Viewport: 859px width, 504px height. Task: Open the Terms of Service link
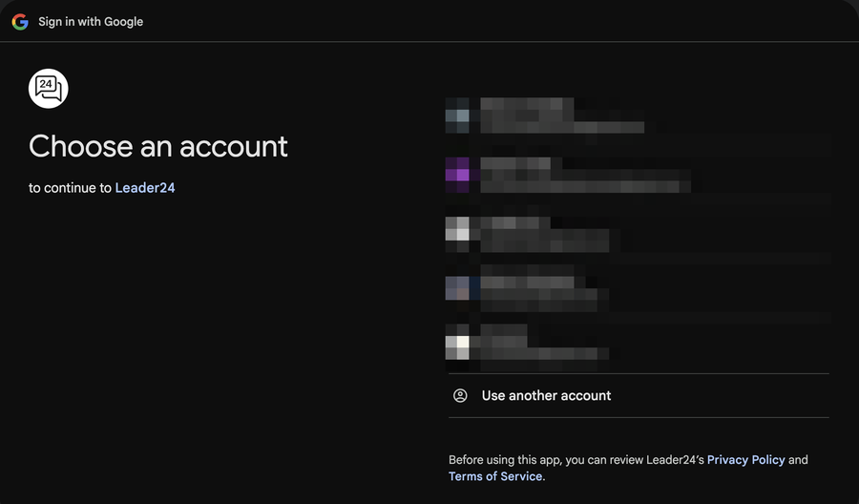(x=495, y=476)
